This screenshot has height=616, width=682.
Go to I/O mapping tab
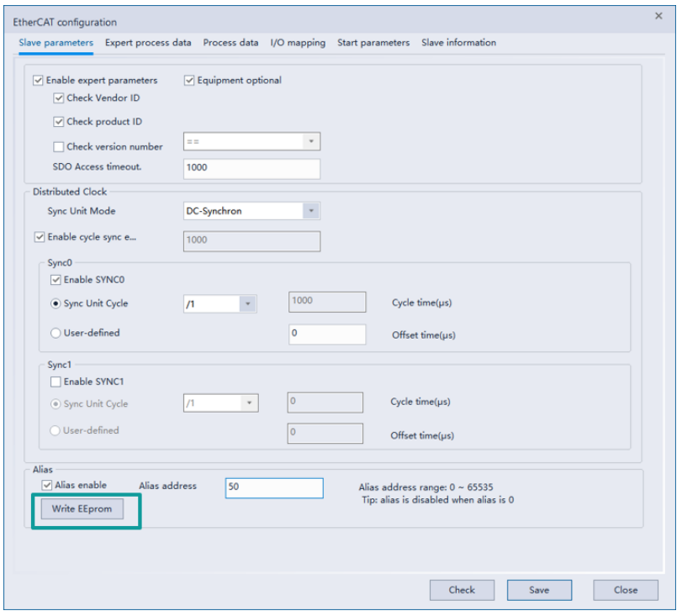click(298, 43)
